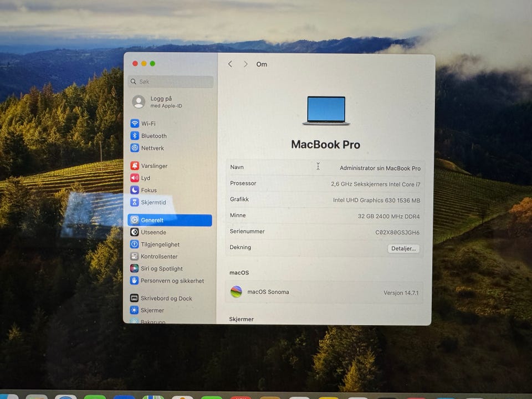Open Personvern og sikkerhet hand icon

[134, 280]
